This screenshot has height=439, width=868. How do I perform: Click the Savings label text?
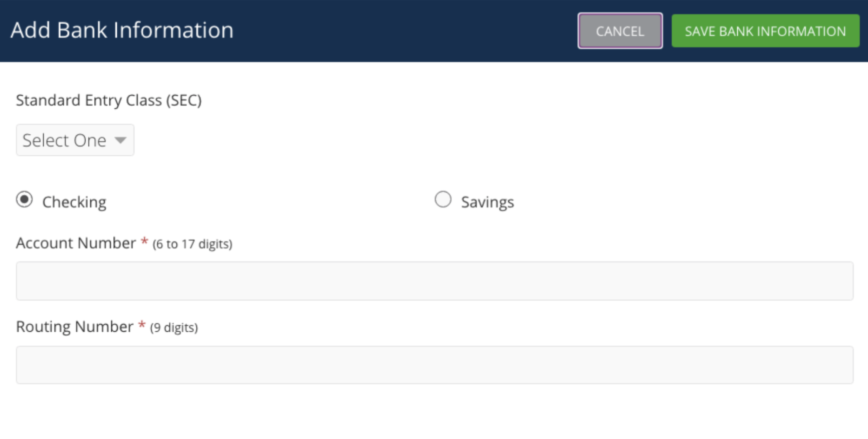coord(488,202)
